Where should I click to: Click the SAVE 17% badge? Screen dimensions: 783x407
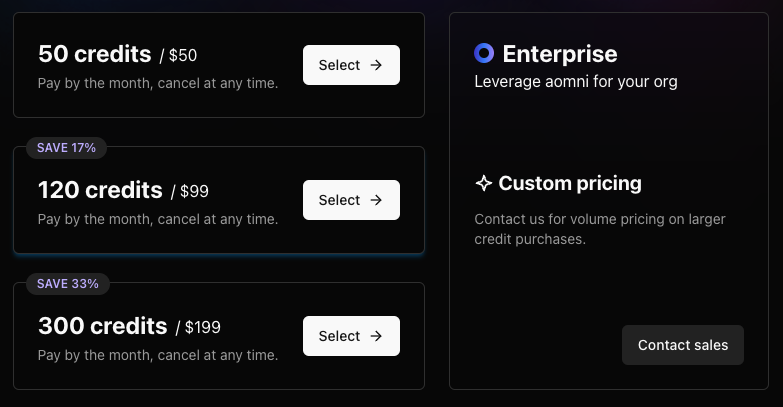coord(66,148)
